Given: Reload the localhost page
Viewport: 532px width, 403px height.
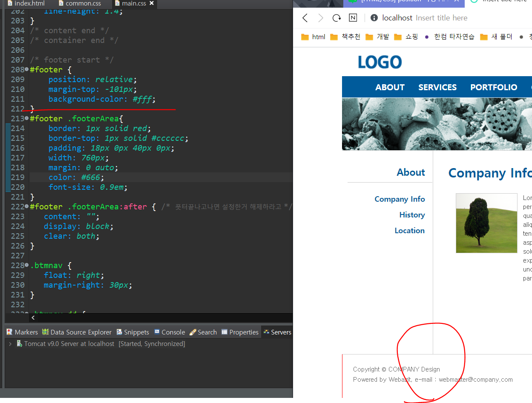Looking at the screenshot, I should pyautogui.click(x=337, y=18).
